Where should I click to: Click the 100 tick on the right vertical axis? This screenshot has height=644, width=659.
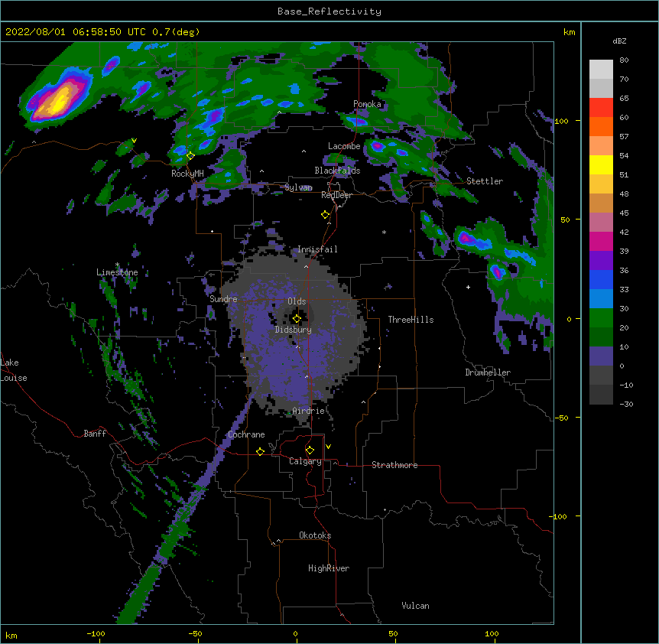click(x=561, y=121)
